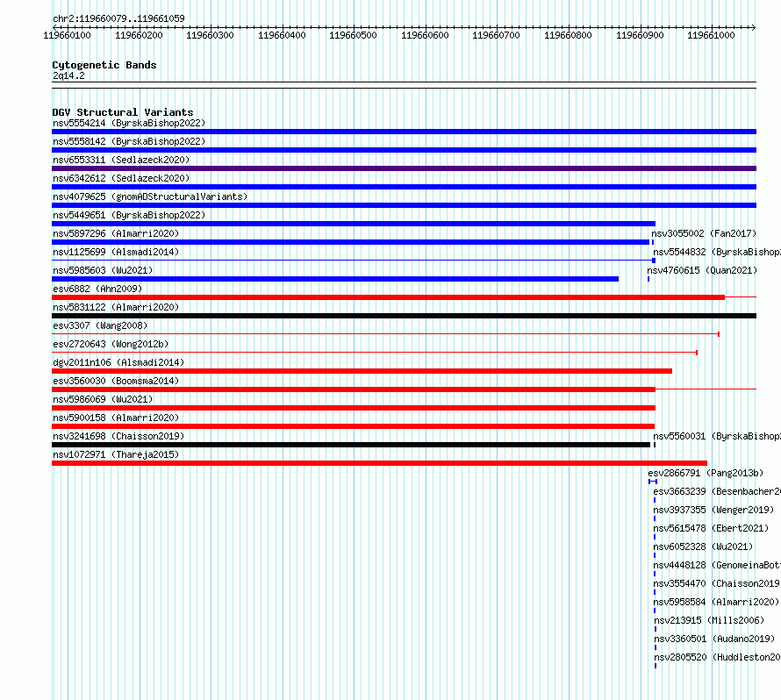
Task: Click the nsv5449651 (ByrskaBishop2022) label
Action: 129,215
